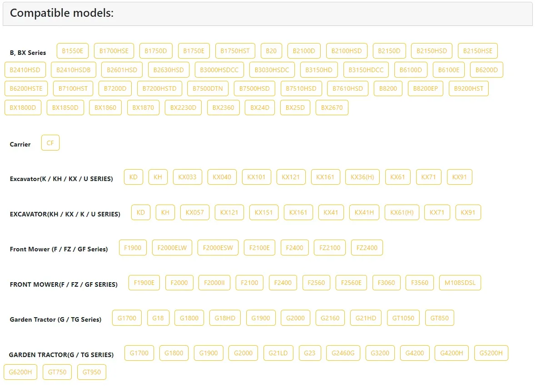Select the B8200EP model tag
The image size is (536, 392).
pyautogui.click(x=425, y=88)
